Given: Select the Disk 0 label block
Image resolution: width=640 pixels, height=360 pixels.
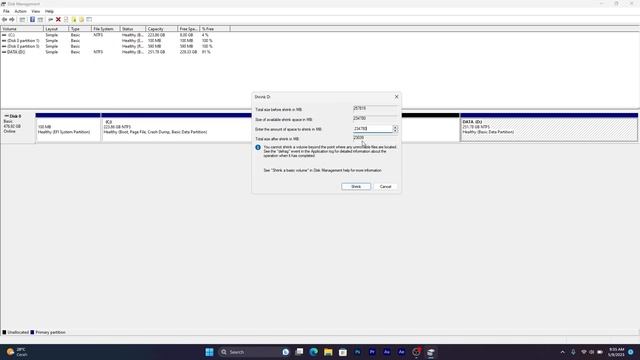Looking at the screenshot, I should point(18,127).
